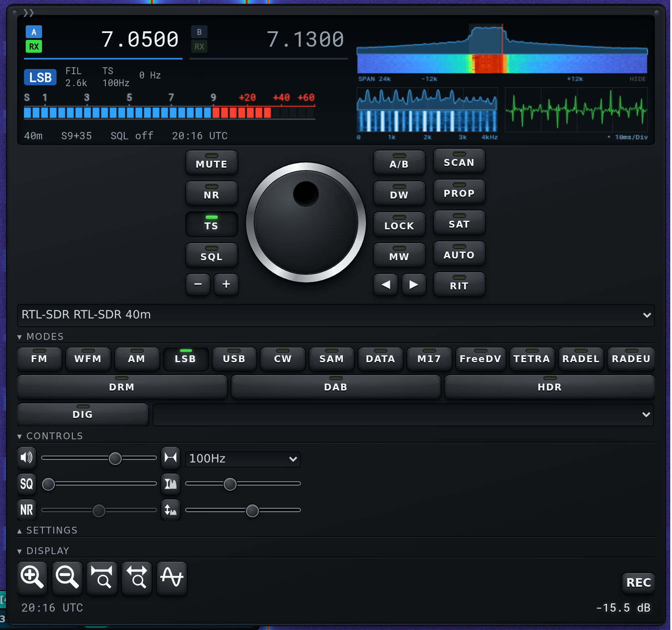Enable the AUTO button
The width and height of the screenshot is (672, 630).
[459, 253]
